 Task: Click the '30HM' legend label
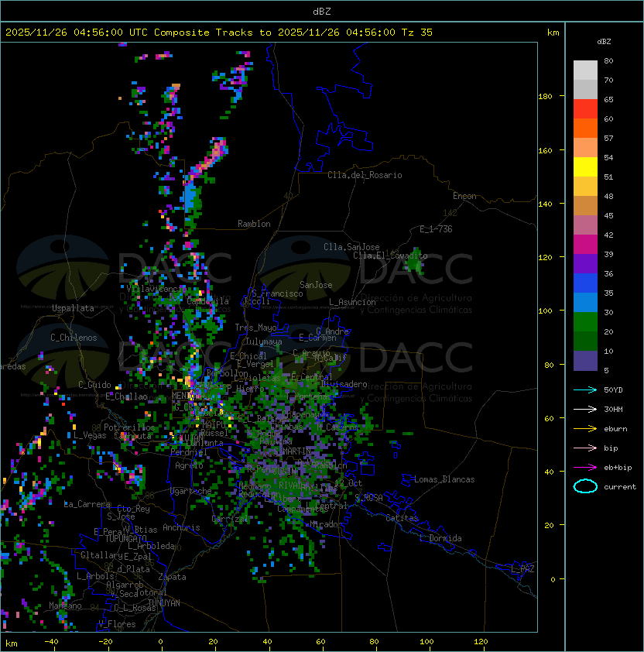click(x=613, y=409)
